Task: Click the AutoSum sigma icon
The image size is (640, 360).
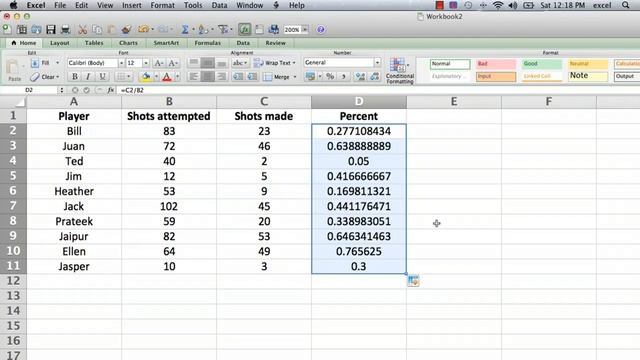Action: tap(185, 29)
